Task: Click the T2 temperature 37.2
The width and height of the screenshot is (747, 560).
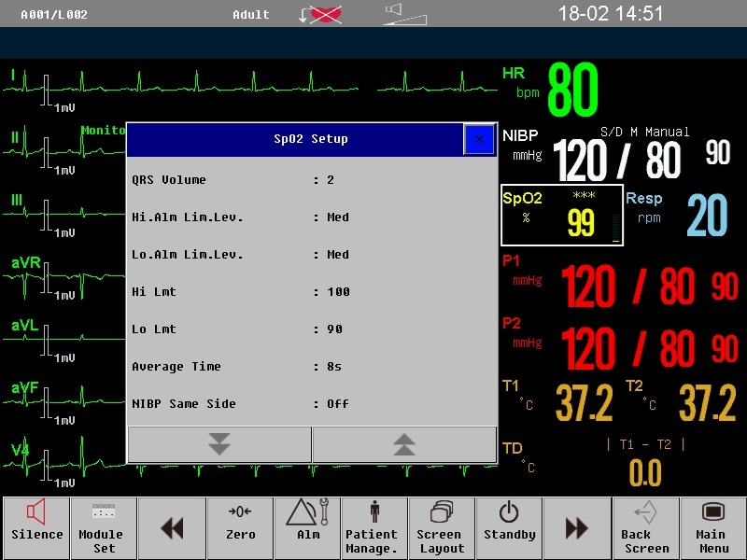Action: coord(707,404)
